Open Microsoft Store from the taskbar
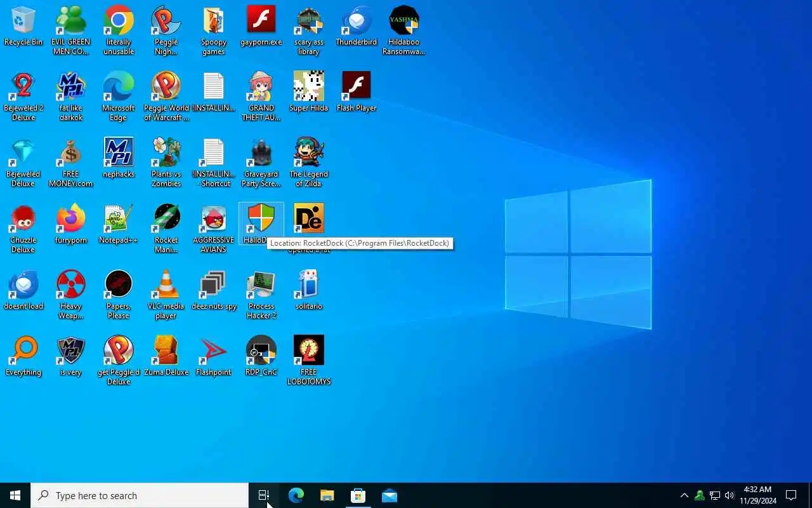The image size is (812, 508). point(358,495)
